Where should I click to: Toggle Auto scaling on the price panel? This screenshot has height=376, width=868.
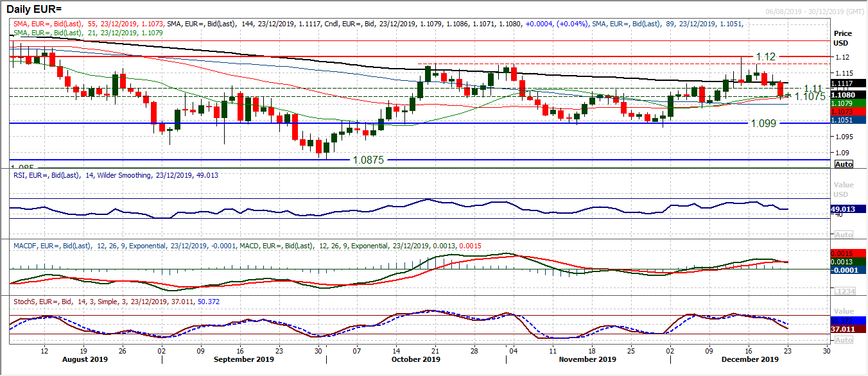(844, 164)
